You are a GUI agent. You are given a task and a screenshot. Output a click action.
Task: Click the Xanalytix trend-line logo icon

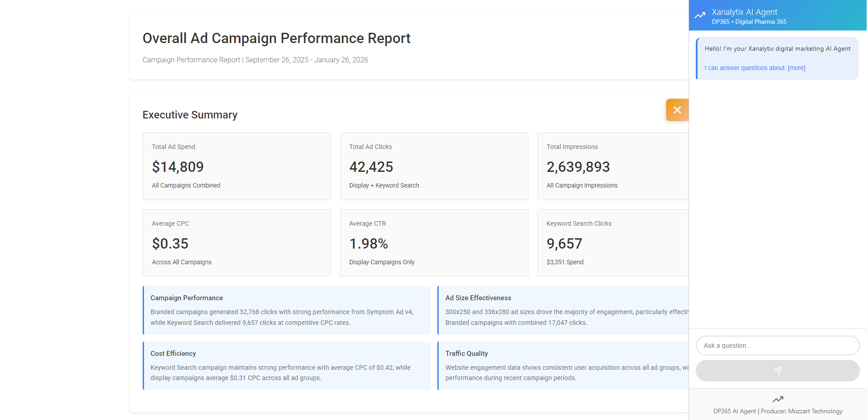[700, 15]
